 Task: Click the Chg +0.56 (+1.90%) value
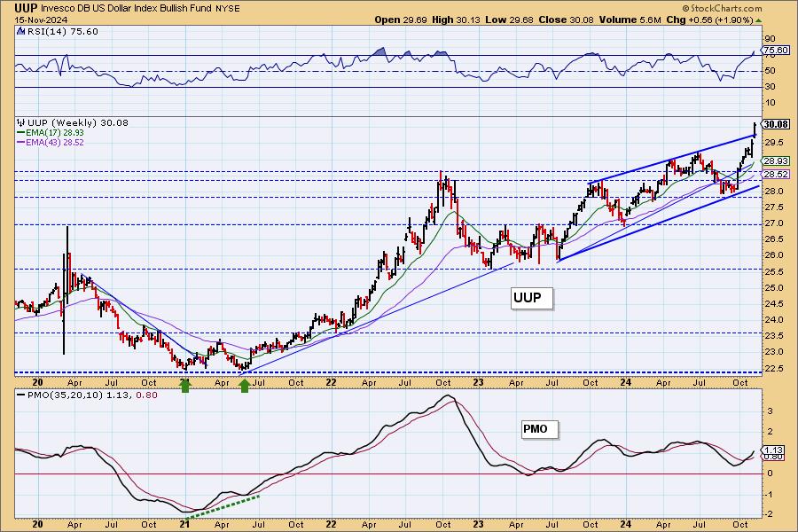pos(709,20)
